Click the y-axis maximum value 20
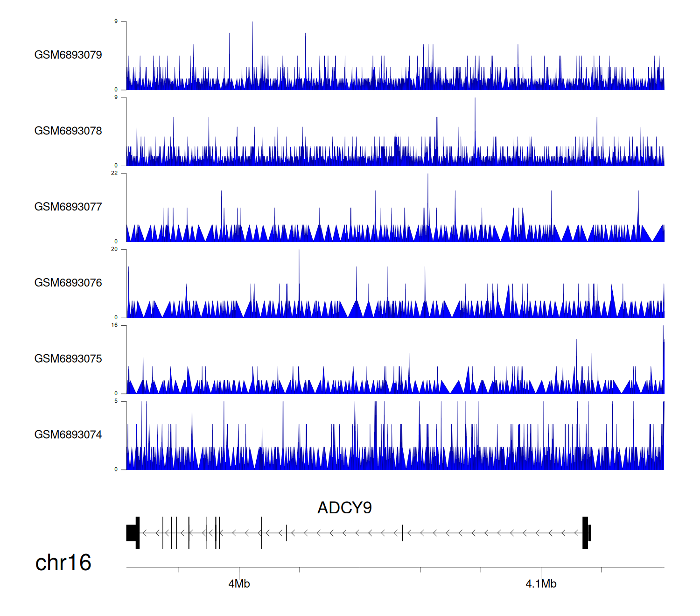The height and width of the screenshot is (616, 700). (114, 249)
